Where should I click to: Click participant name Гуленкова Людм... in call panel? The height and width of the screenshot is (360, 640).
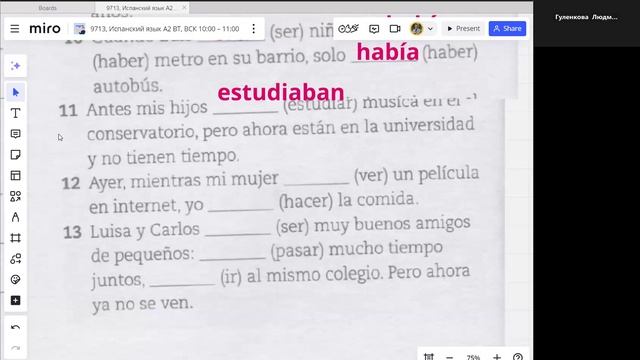click(586, 17)
